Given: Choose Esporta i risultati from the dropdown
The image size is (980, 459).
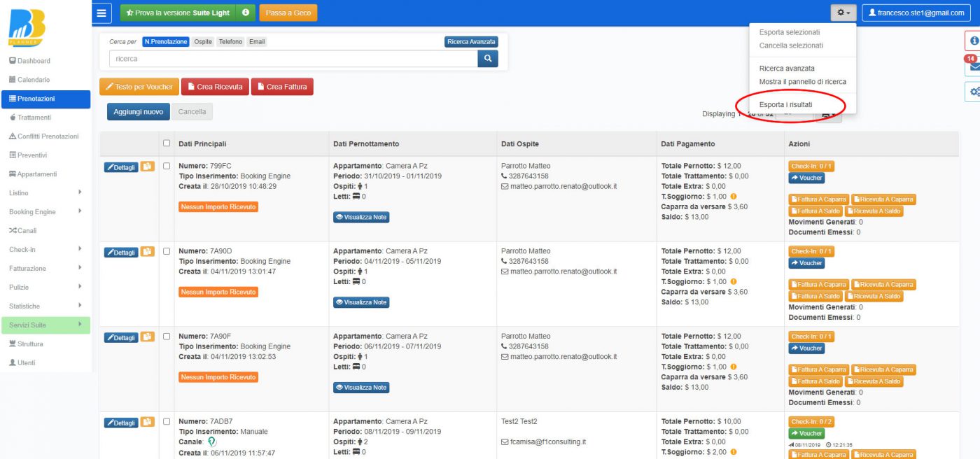Looking at the screenshot, I should 785,105.
